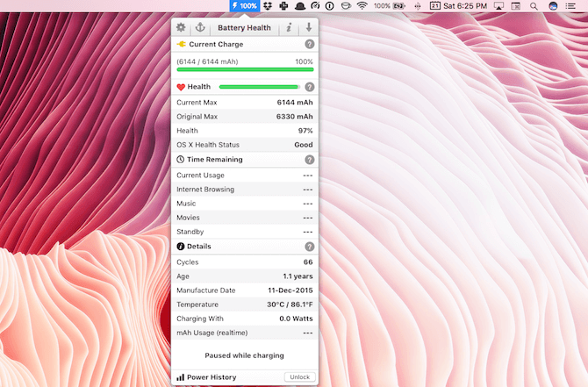Viewport: 588px width, 387px height.
Task: Open the system battery 100% menu
Action: (390, 6)
